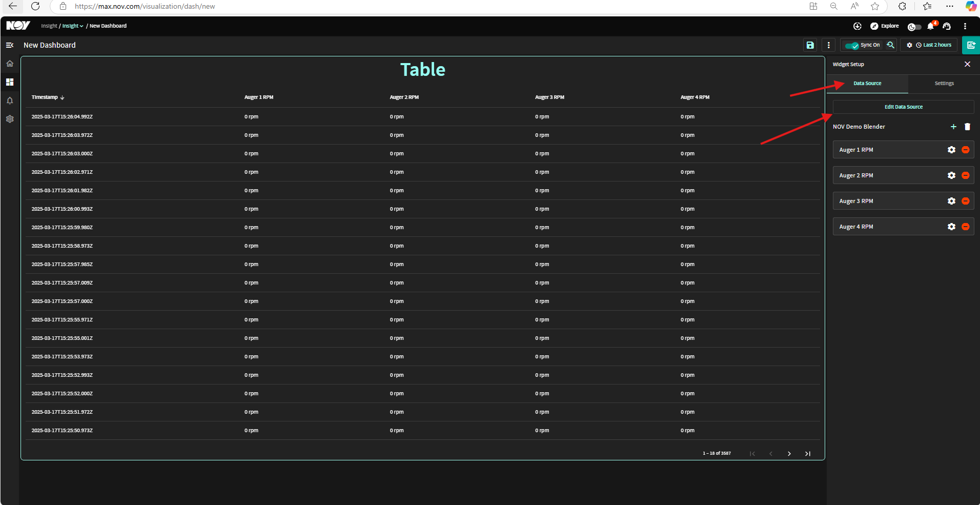Click the Auger 2 RPM column header
This screenshot has width=980, height=505.
[404, 97]
